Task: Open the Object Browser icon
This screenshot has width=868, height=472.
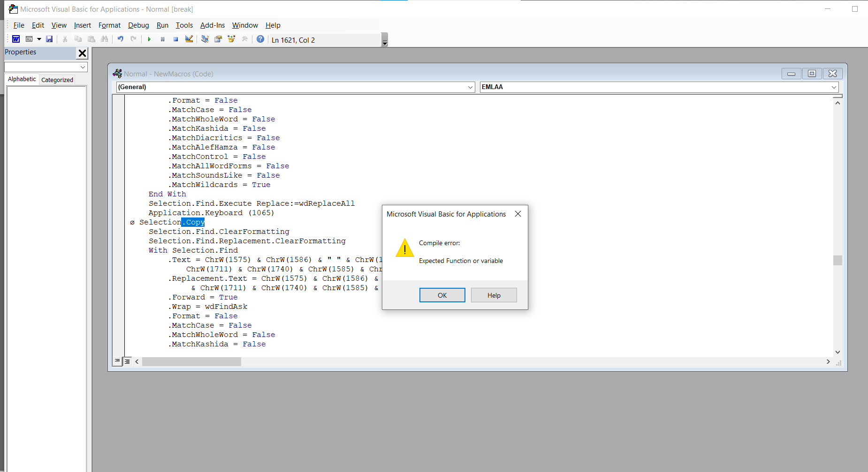Action: pos(231,39)
